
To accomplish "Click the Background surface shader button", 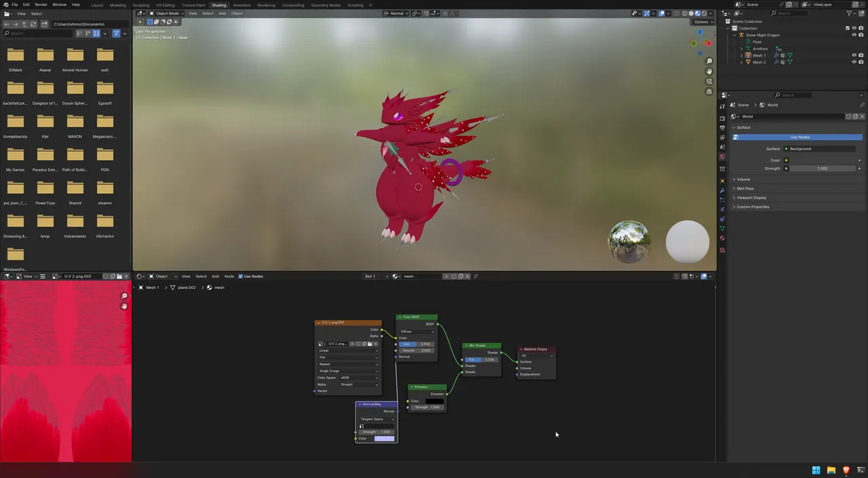I will [819, 148].
